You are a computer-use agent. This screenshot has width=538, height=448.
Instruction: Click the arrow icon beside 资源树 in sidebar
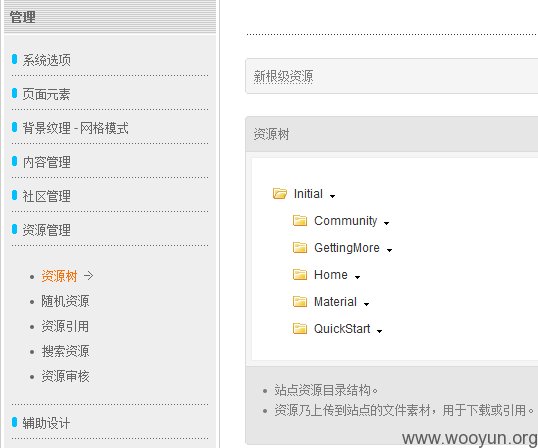88,275
